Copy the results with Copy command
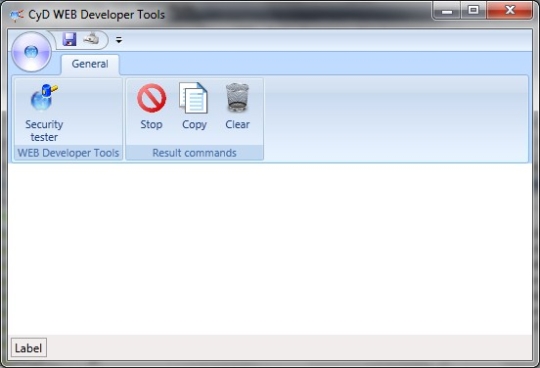 (194, 107)
